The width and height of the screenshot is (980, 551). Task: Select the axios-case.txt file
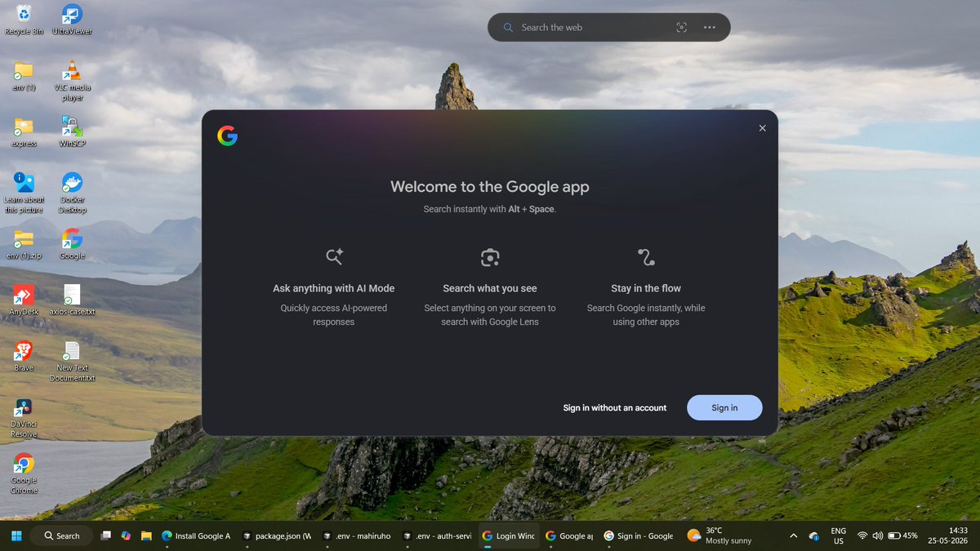72,300
